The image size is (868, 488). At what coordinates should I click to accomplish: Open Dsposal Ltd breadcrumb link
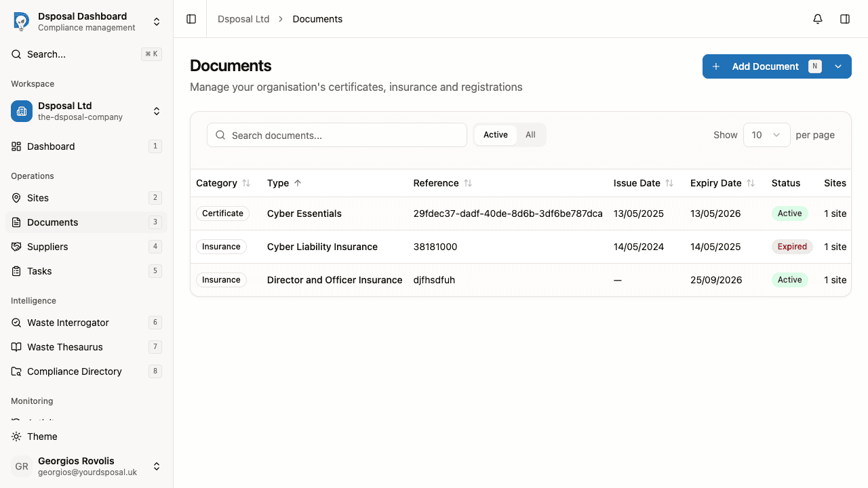pos(243,19)
